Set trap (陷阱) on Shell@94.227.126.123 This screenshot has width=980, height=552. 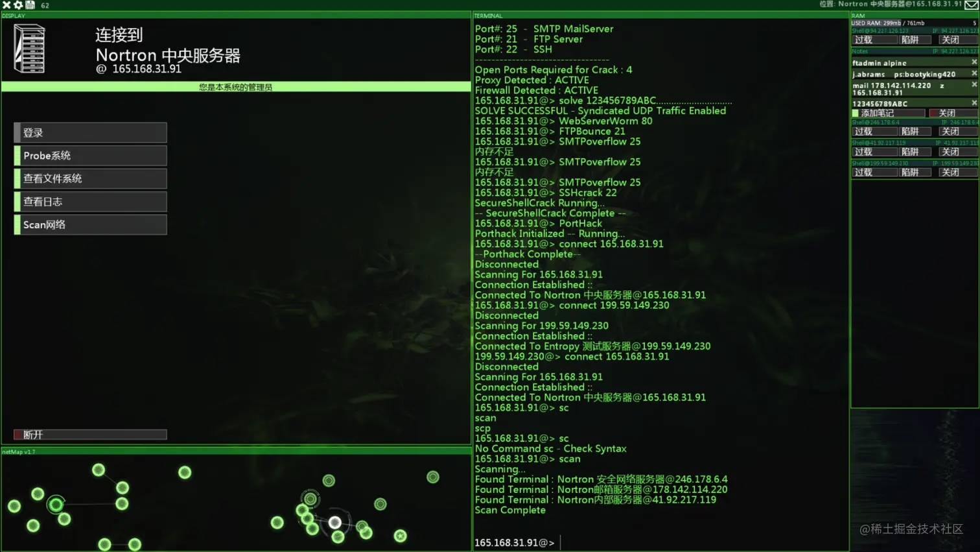click(915, 40)
